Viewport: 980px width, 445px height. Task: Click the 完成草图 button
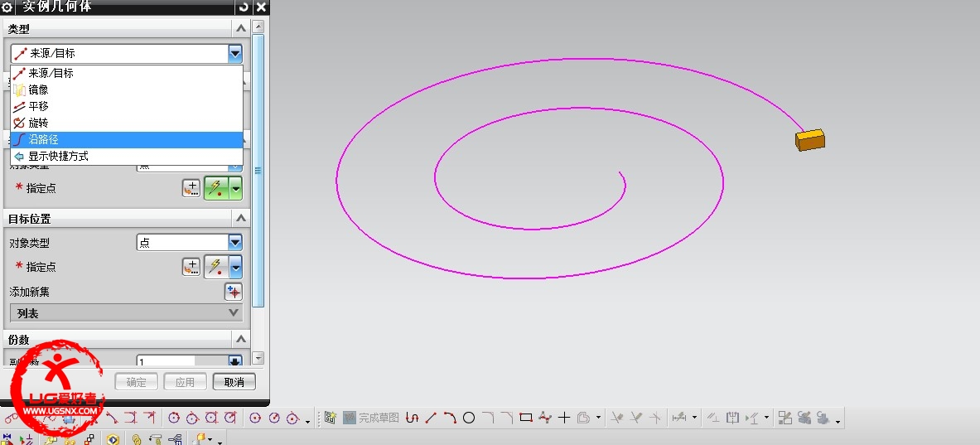[x=370, y=418]
